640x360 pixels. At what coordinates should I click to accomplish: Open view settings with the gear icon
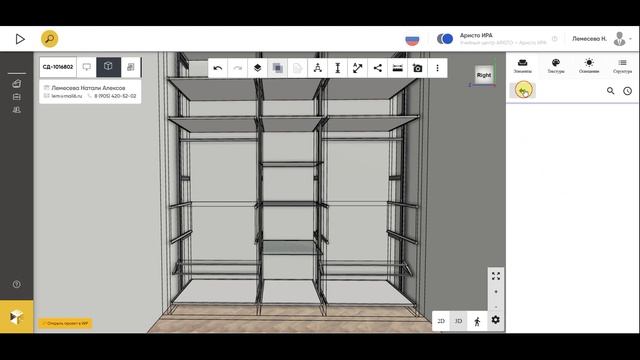click(496, 320)
